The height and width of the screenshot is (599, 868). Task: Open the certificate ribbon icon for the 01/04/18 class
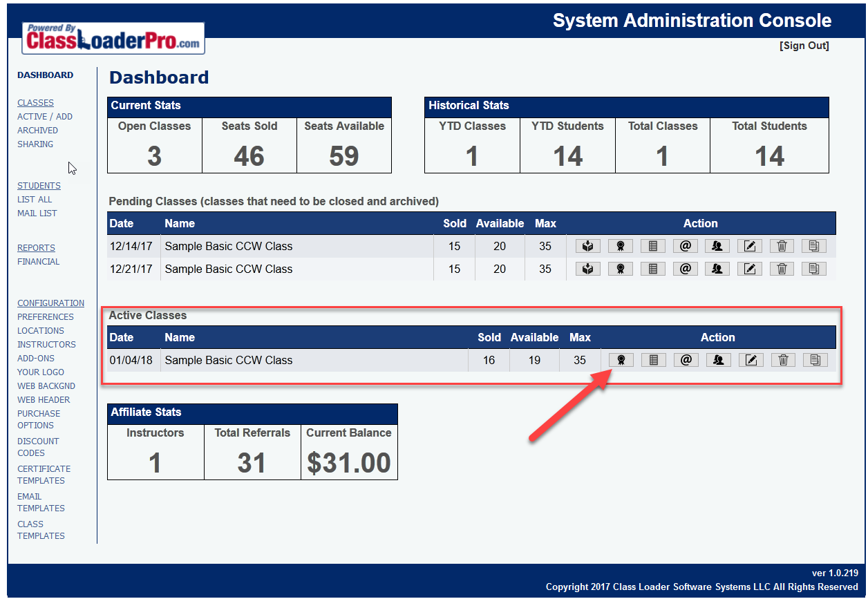[x=621, y=360]
